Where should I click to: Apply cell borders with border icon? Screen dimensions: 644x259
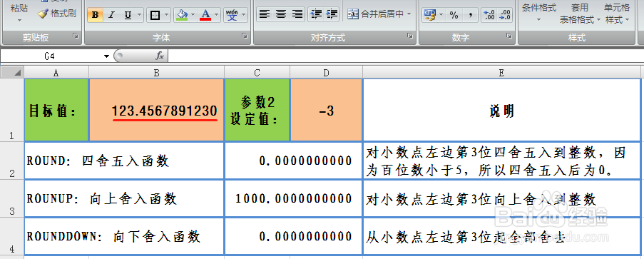click(x=155, y=15)
